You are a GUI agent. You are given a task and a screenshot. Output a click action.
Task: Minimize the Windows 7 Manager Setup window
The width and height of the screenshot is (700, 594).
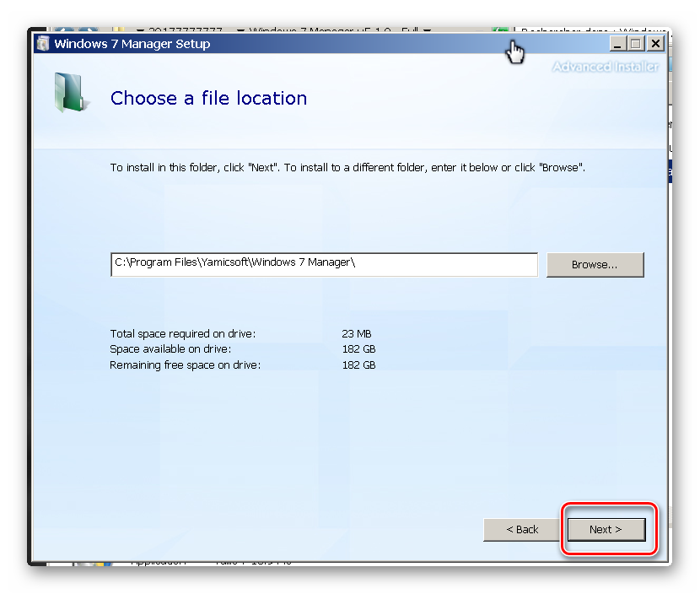point(618,44)
